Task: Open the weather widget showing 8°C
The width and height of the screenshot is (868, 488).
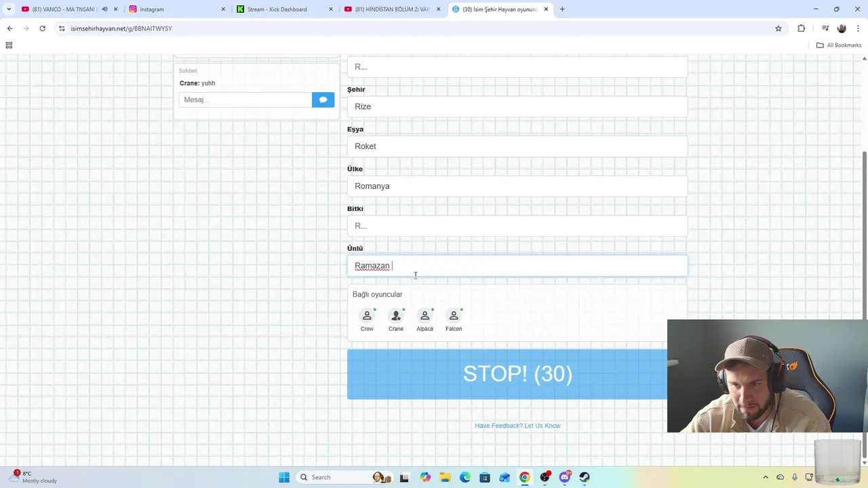Action: [x=33, y=477]
